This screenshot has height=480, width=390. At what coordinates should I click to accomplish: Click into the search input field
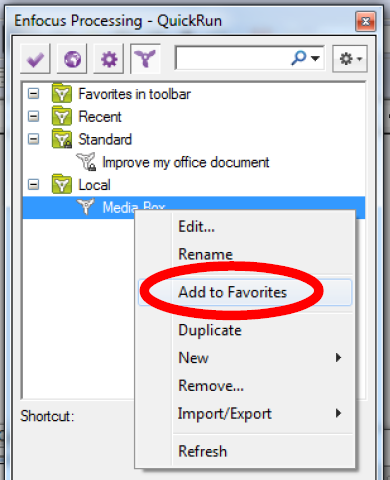point(233,58)
